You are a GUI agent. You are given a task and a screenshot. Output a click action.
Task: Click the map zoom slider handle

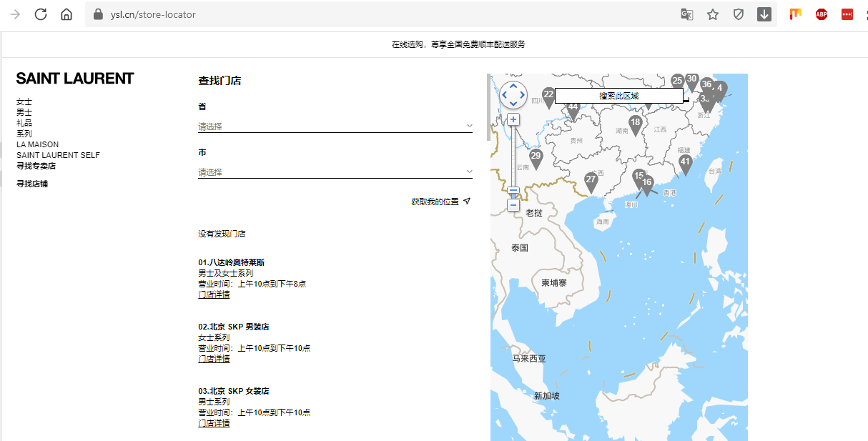513,191
